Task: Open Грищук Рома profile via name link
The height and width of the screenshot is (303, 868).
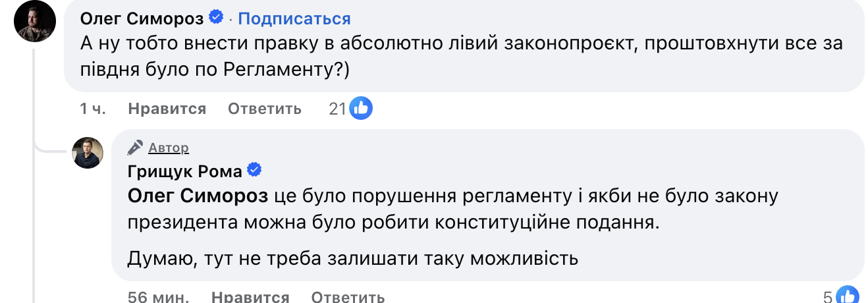Action: [x=184, y=172]
